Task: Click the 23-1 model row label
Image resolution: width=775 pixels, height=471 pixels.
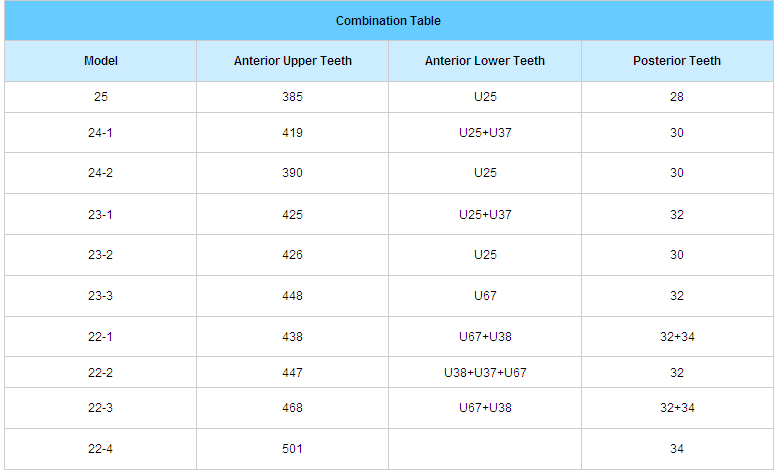Action: coord(100,214)
